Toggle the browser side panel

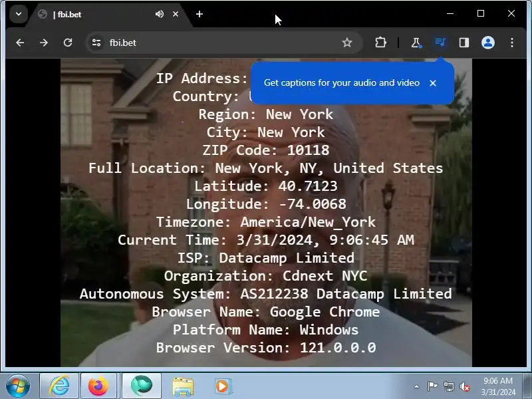[464, 43]
